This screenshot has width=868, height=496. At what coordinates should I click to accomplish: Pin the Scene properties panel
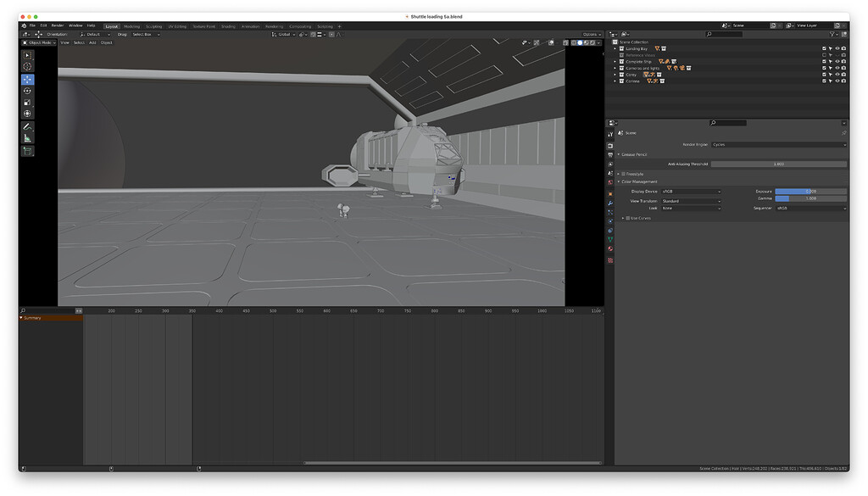click(x=843, y=133)
